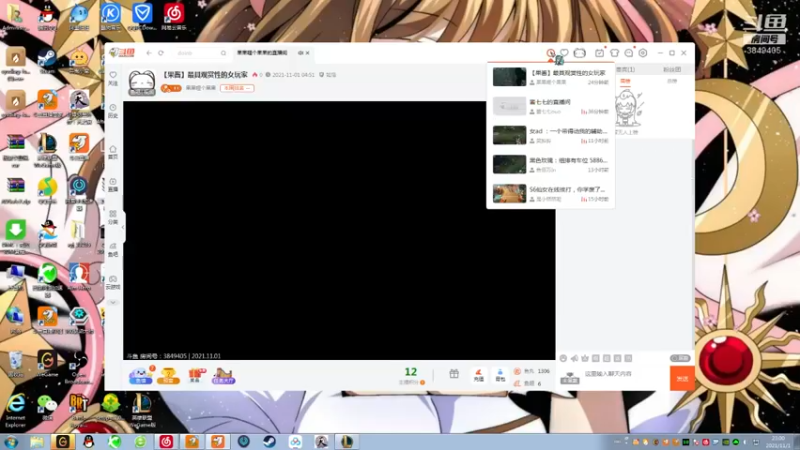Click the fan badge icon left of the chat input

[x=570, y=378]
